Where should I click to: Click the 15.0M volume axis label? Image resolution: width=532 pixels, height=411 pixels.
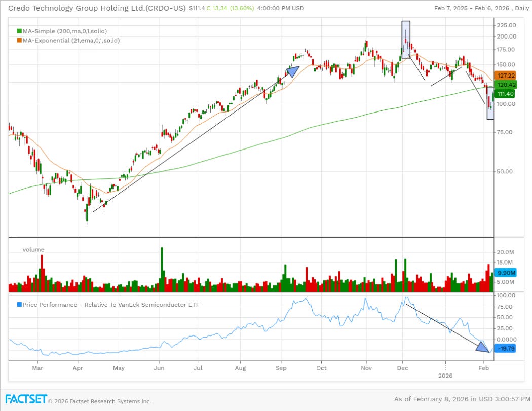tap(505, 262)
